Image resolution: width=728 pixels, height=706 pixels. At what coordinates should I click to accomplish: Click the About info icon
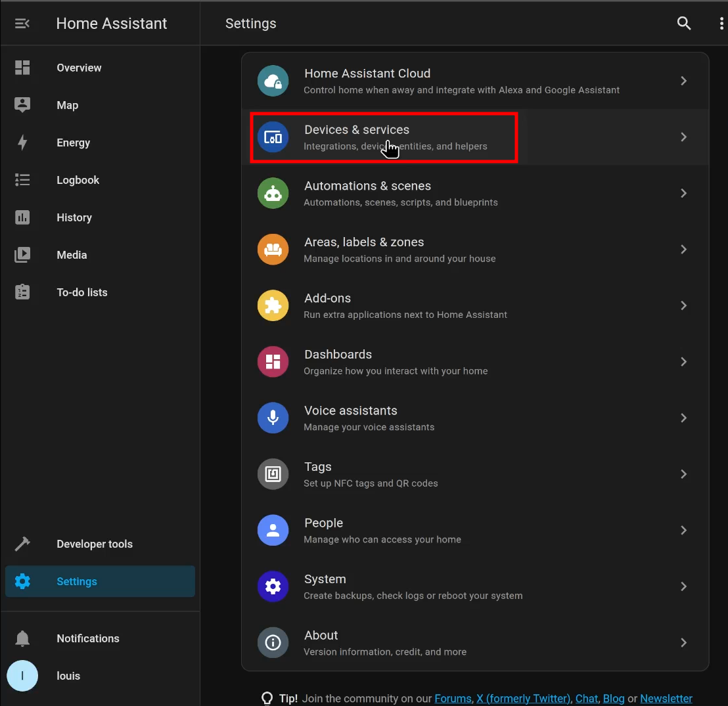[273, 642]
